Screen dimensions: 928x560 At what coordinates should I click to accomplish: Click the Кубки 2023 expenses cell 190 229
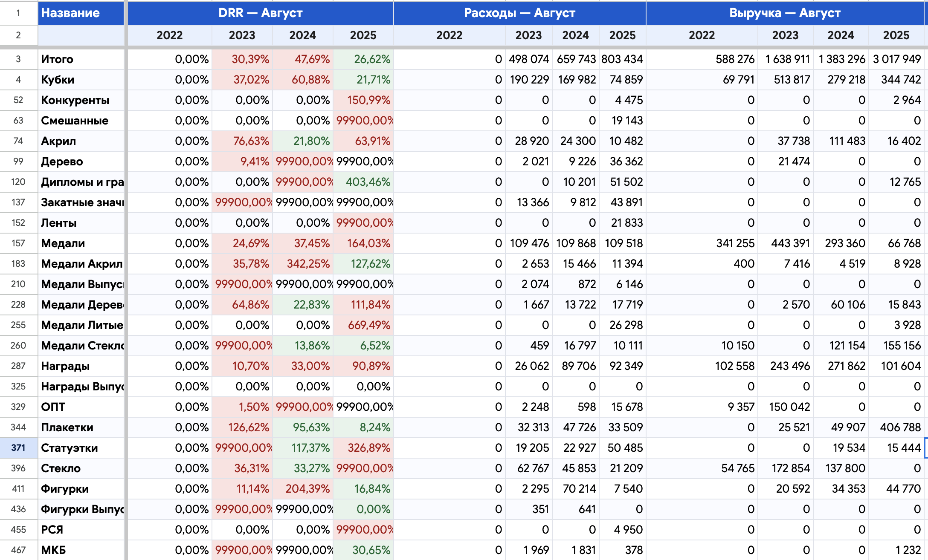click(529, 80)
